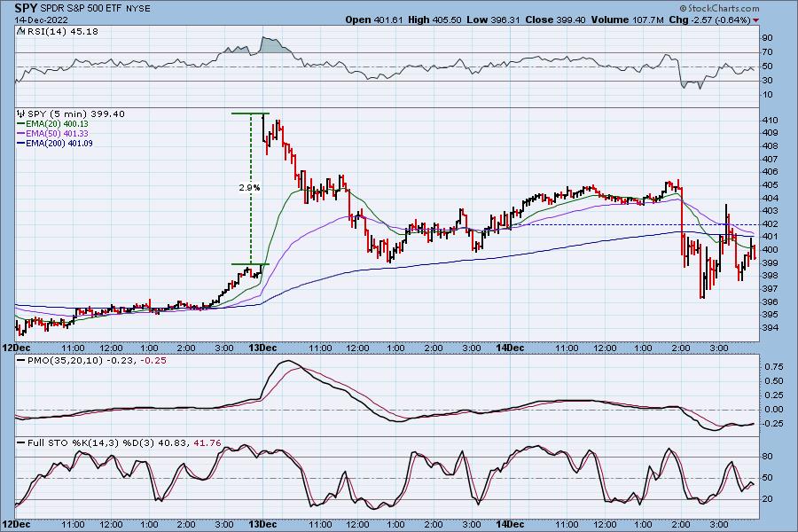
Task: Click the 10 level on RSI axis
Action: [767, 95]
